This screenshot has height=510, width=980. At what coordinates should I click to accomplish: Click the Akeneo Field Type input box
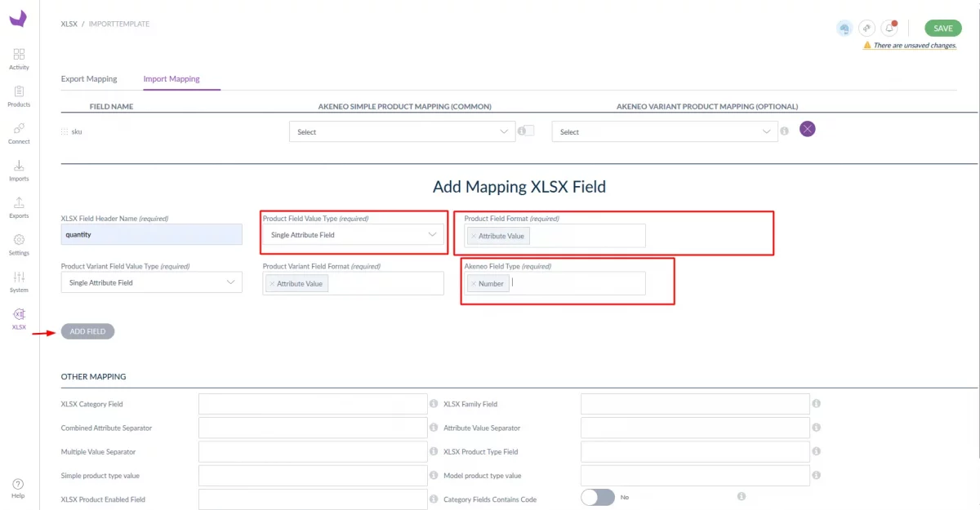pos(555,283)
